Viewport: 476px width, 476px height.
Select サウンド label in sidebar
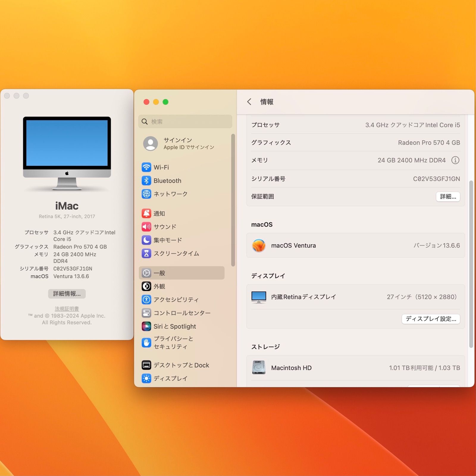165,227
